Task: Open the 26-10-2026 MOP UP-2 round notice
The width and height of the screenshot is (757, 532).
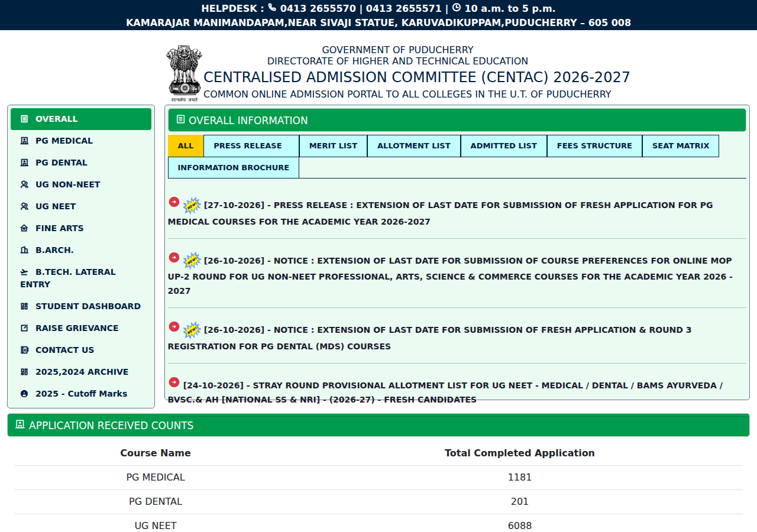Action: point(450,275)
